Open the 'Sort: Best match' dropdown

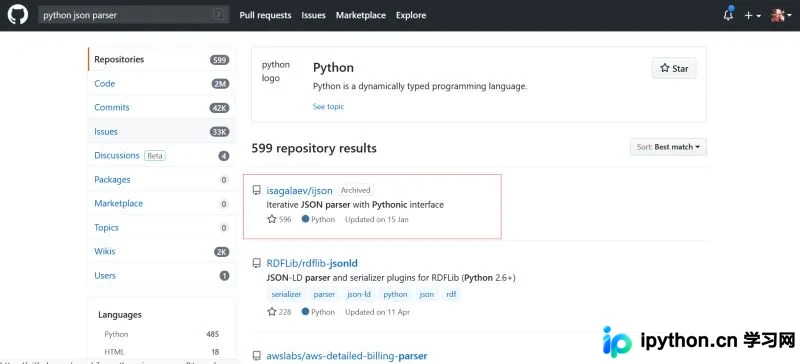point(668,147)
